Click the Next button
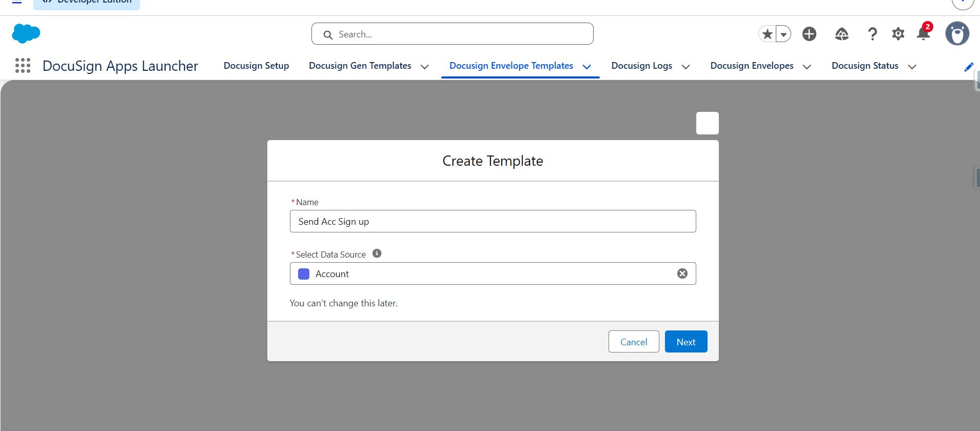 click(x=686, y=342)
